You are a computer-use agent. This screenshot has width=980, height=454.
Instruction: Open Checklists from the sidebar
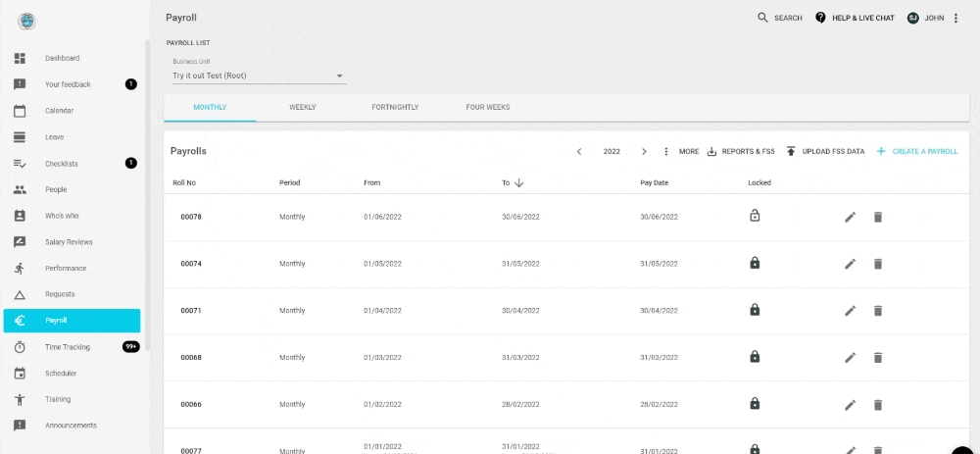click(x=72, y=163)
